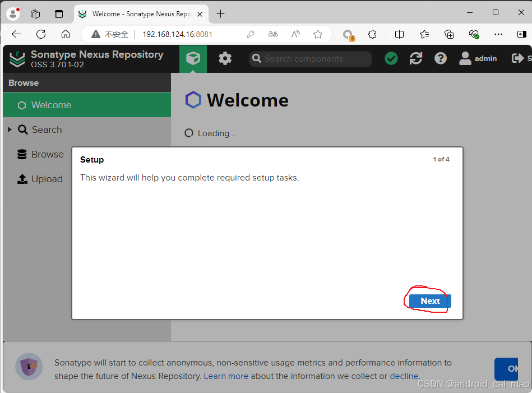The width and height of the screenshot is (532, 393).
Task: Click the green system status checkmark
Action: [x=391, y=58]
